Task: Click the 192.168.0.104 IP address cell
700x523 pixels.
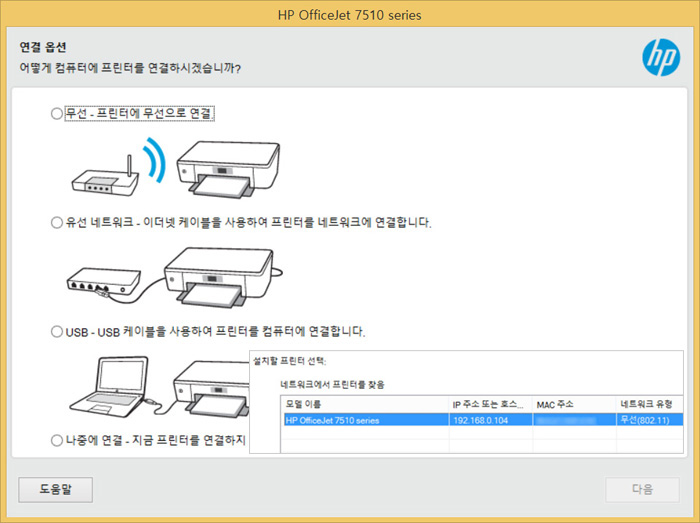Action: tap(491, 420)
